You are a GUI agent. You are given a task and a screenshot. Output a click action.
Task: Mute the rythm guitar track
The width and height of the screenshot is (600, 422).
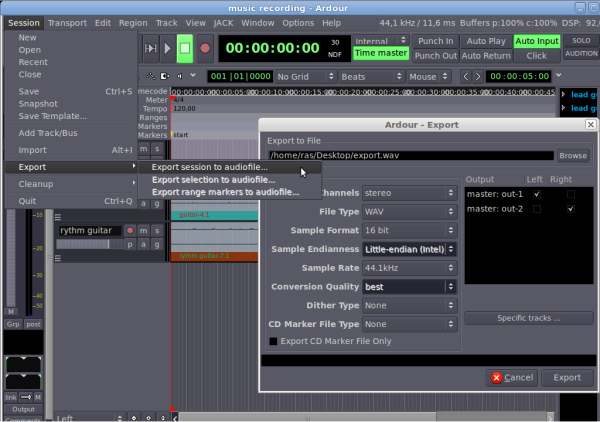point(143,230)
